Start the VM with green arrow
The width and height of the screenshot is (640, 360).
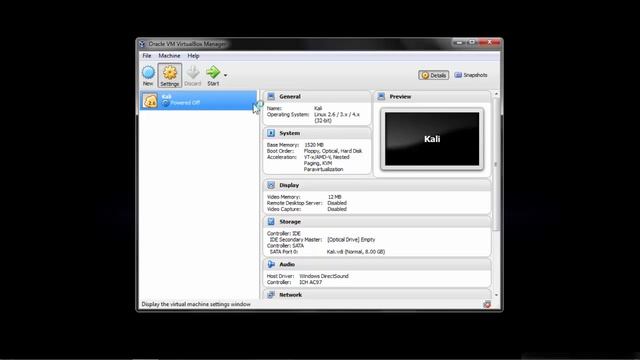[x=213, y=76]
